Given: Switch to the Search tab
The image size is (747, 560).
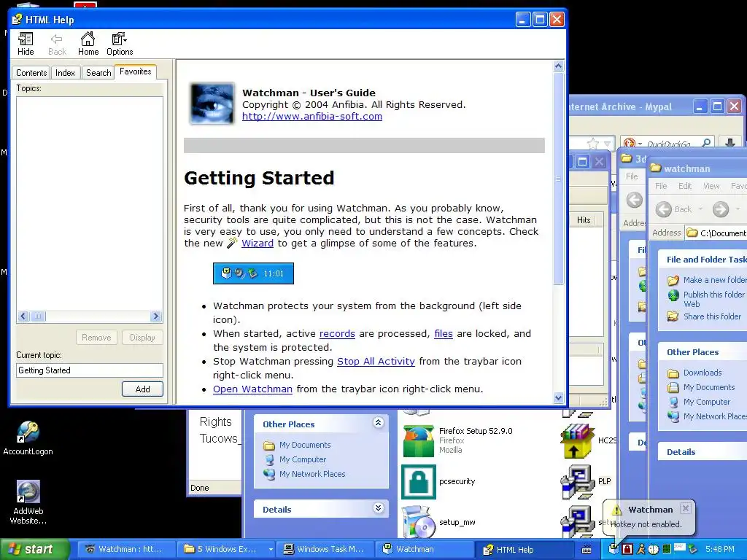Looking at the screenshot, I should [98, 73].
